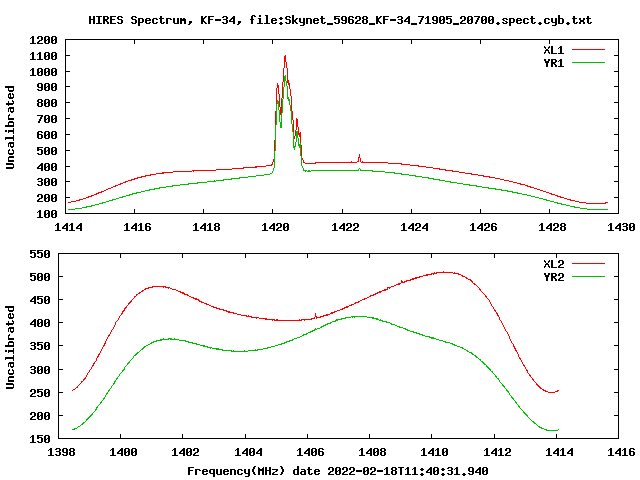Click the 1422 x-axis tick label
Image resolution: width=640 pixels, height=480 pixels.
(x=345, y=227)
